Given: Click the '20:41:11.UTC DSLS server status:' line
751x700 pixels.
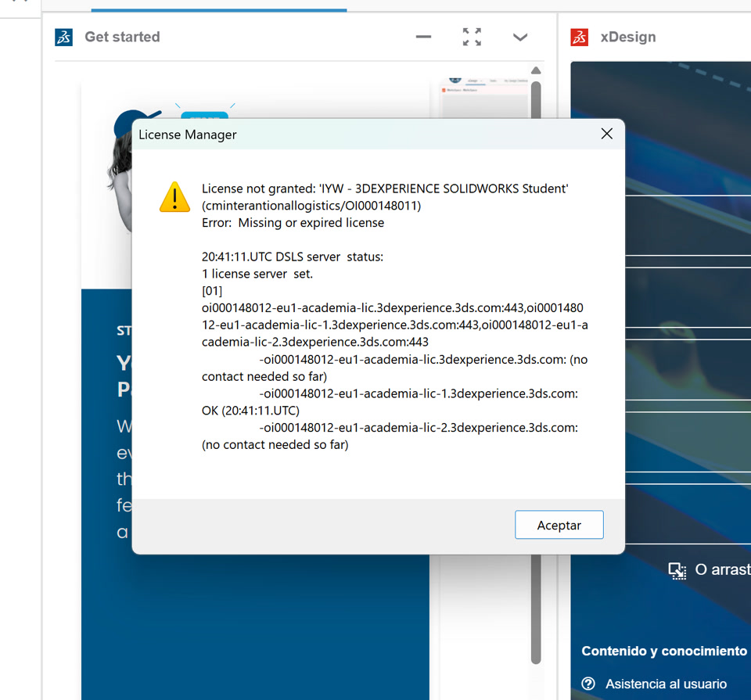Looking at the screenshot, I should [x=292, y=257].
